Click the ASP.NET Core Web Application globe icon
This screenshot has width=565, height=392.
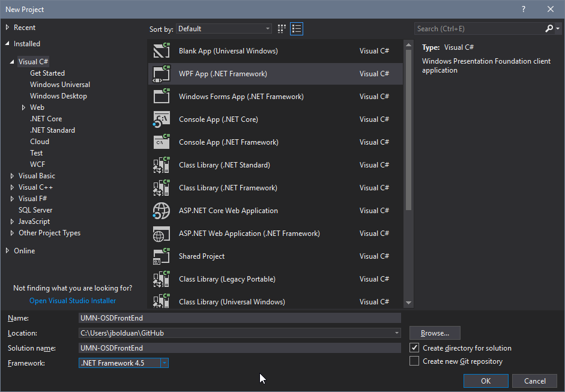(162, 211)
